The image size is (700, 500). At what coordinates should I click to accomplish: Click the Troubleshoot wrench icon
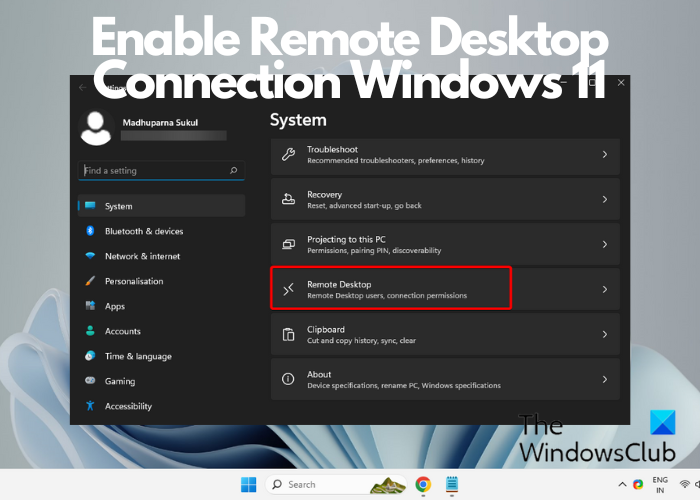pyautogui.click(x=288, y=154)
